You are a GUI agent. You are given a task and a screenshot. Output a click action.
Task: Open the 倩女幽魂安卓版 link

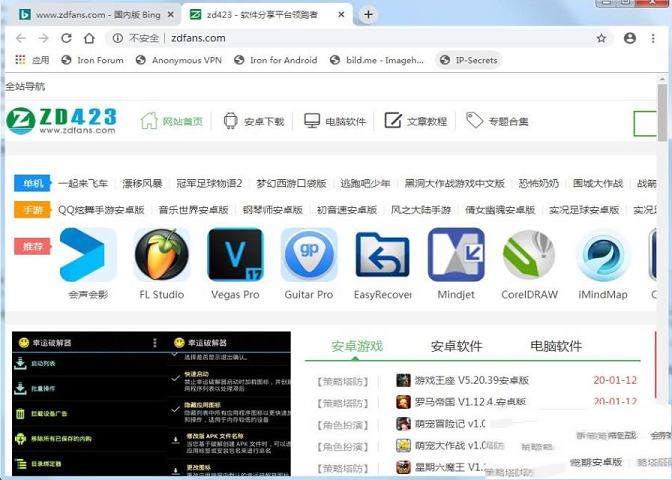click(x=500, y=210)
